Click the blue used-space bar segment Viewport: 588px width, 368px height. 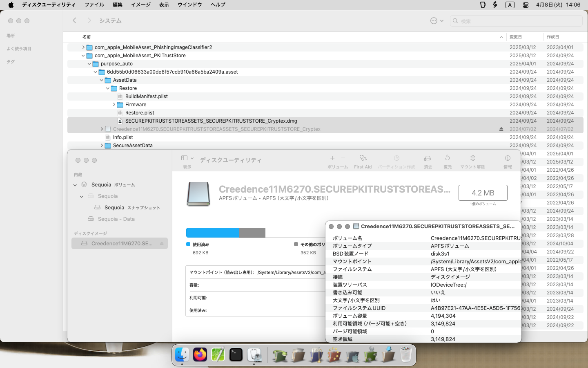point(212,233)
